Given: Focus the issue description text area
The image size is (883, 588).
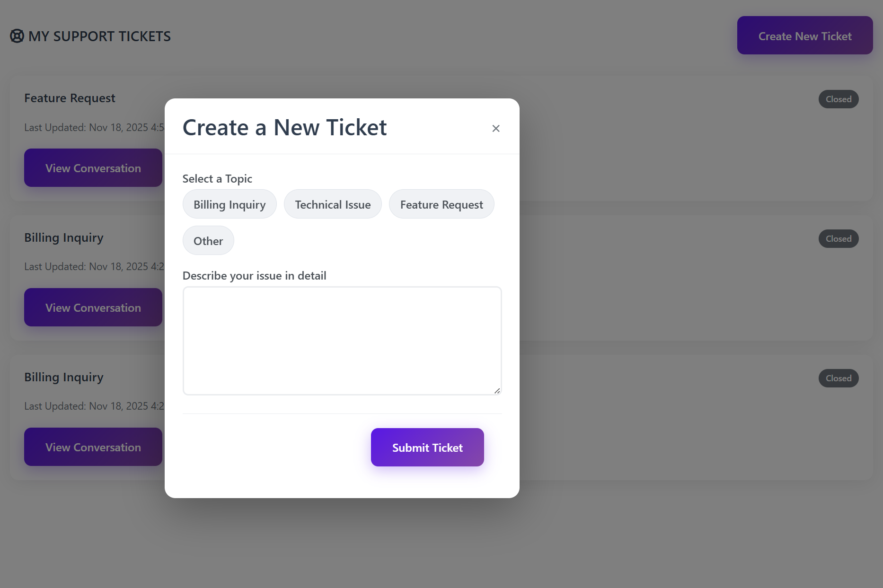Looking at the screenshot, I should click(x=342, y=340).
